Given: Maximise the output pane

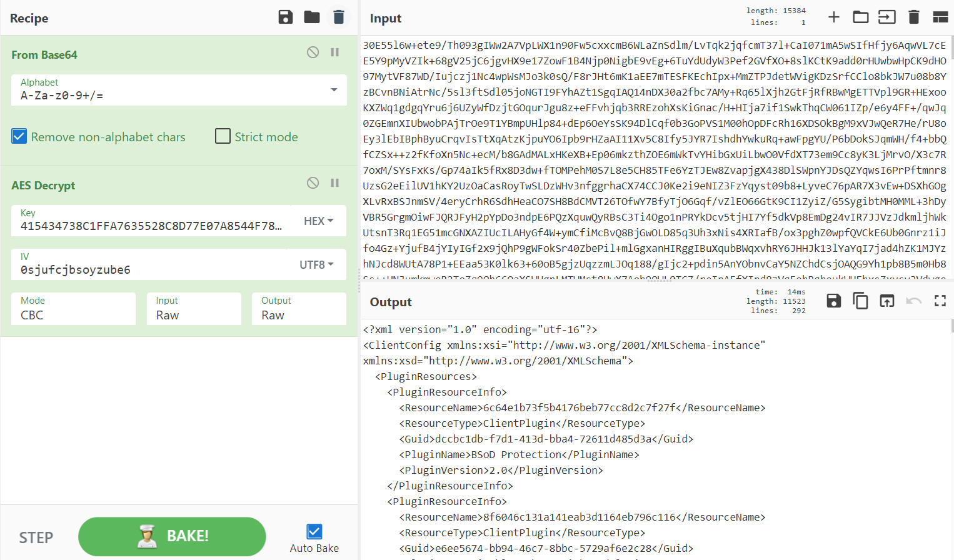Looking at the screenshot, I should click(940, 301).
